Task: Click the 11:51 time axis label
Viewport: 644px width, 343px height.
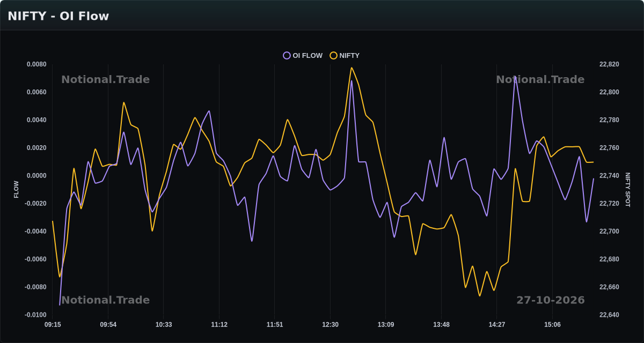Action: coord(274,325)
